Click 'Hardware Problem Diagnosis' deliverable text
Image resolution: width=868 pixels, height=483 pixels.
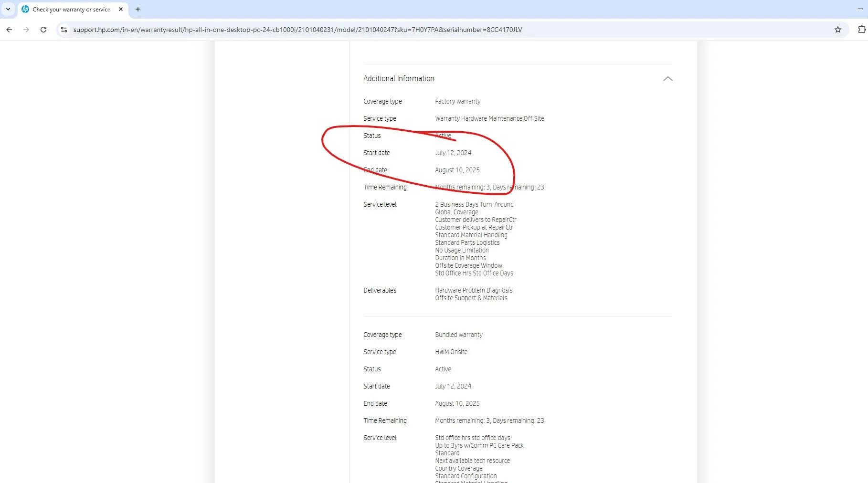[x=473, y=291]
